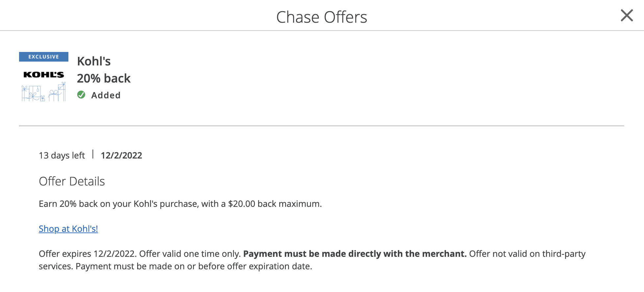The height and width of the screenshot is (292, 644).
Task: Click the Offer Details heading
Action: (72, 181)
